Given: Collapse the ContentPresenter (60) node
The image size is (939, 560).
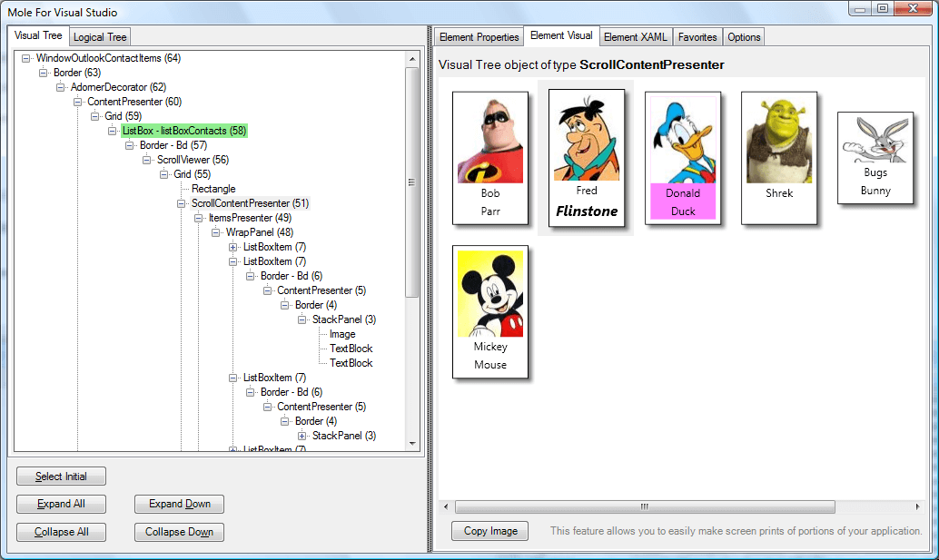Looking at the screenshot, I should pyautogui.click(x=78, y=102).
